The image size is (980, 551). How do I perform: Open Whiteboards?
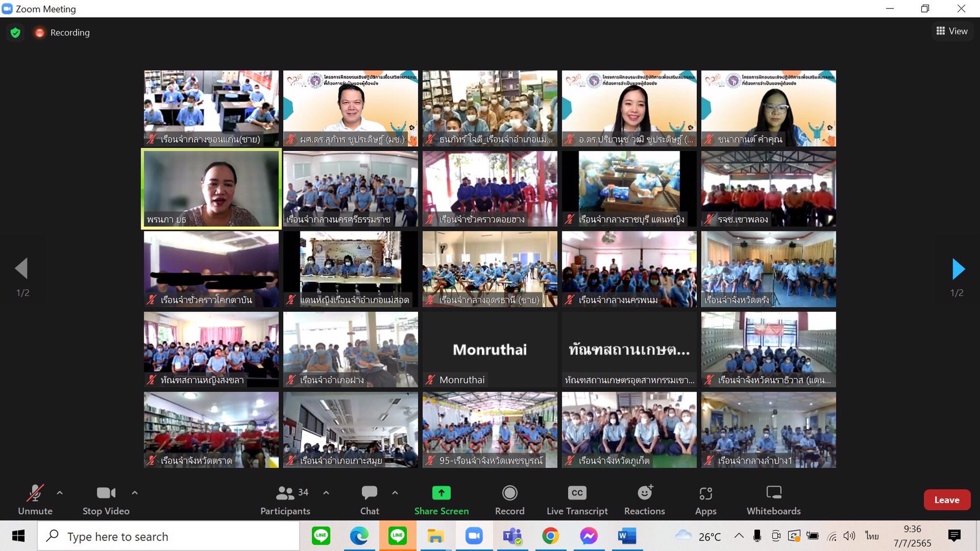coord(773,500)
